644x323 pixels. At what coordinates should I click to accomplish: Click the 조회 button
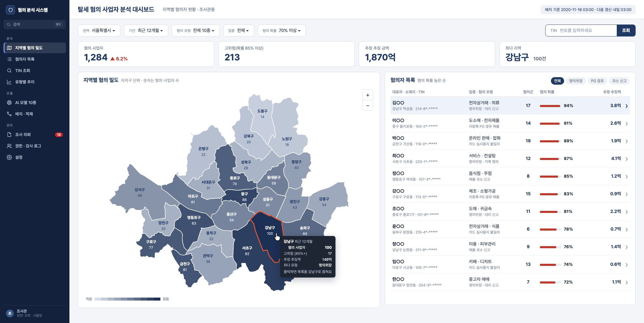(x=626, y=31)
